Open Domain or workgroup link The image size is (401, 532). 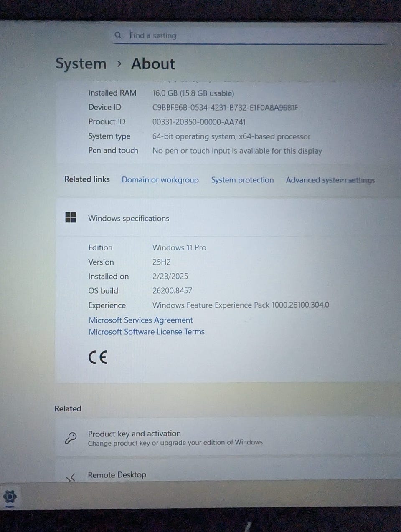pos(160,180)
